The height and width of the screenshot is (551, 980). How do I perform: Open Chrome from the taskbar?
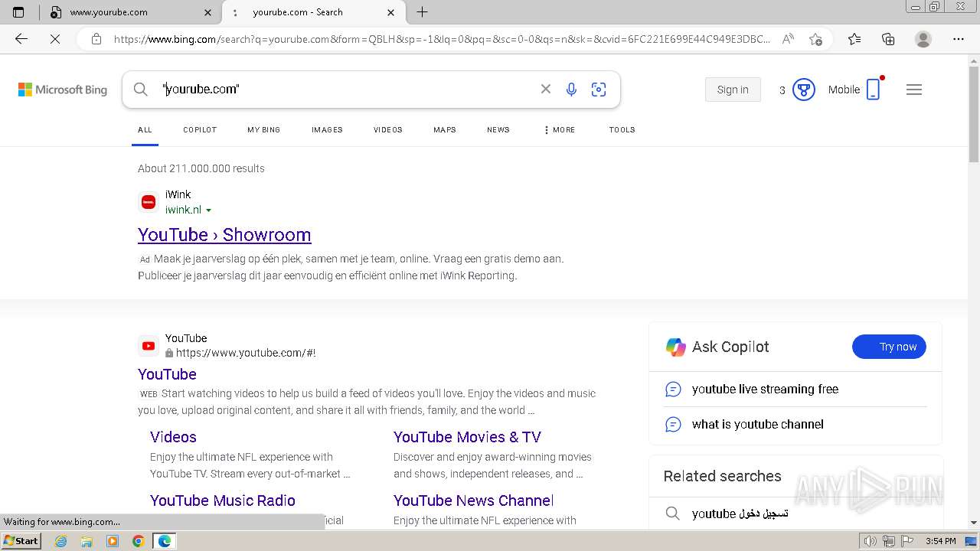point(138,541)
